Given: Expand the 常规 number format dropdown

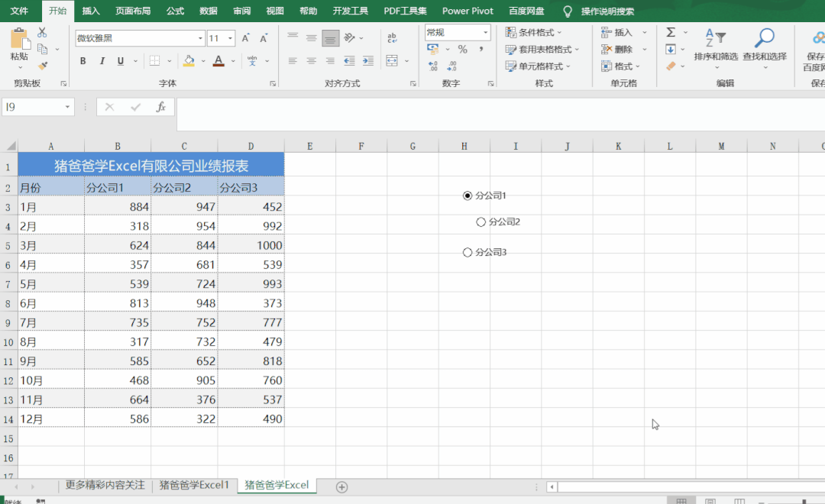Looking at the screenshot, I should [485, 32].
